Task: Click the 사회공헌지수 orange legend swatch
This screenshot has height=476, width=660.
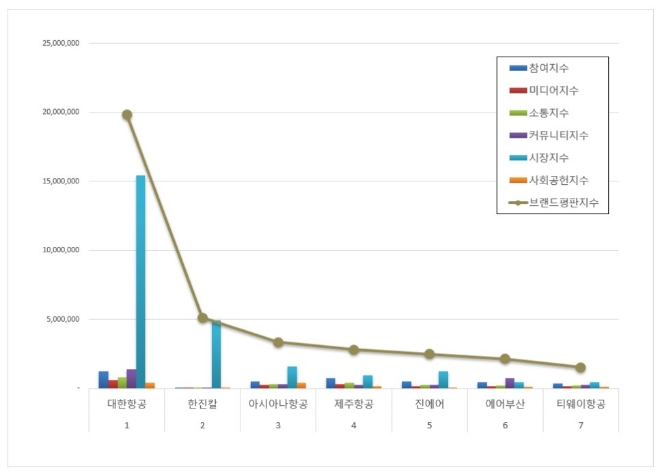Action: pyautogui.click(x=518, y=180)
